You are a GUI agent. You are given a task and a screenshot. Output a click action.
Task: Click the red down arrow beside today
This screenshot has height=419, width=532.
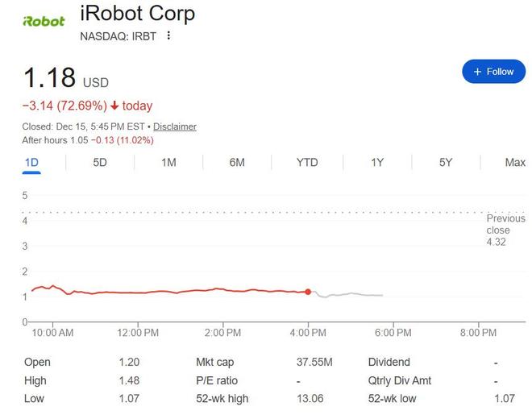[x=114, y=106]
